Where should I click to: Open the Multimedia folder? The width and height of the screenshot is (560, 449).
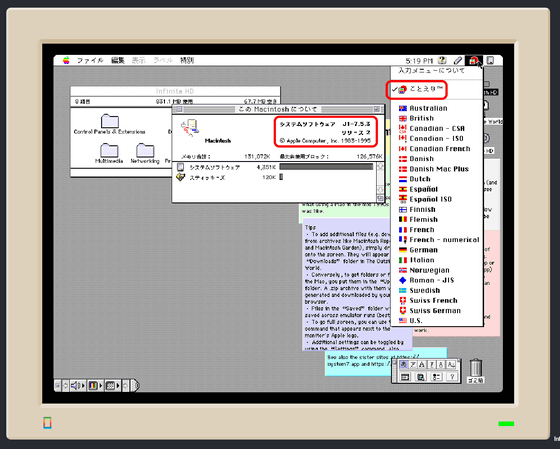pyautogui.click(x=109, y=150)
